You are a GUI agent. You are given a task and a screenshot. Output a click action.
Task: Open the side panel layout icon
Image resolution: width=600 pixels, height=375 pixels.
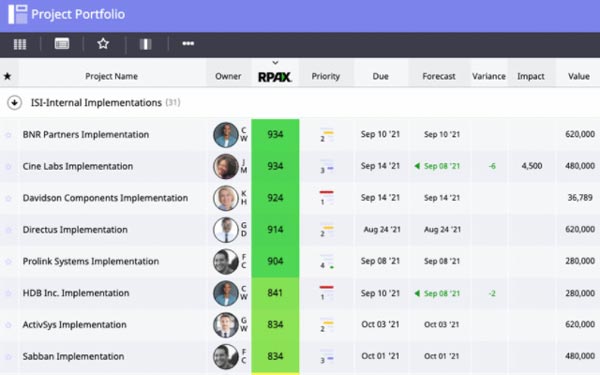click(x=145, y=44)
